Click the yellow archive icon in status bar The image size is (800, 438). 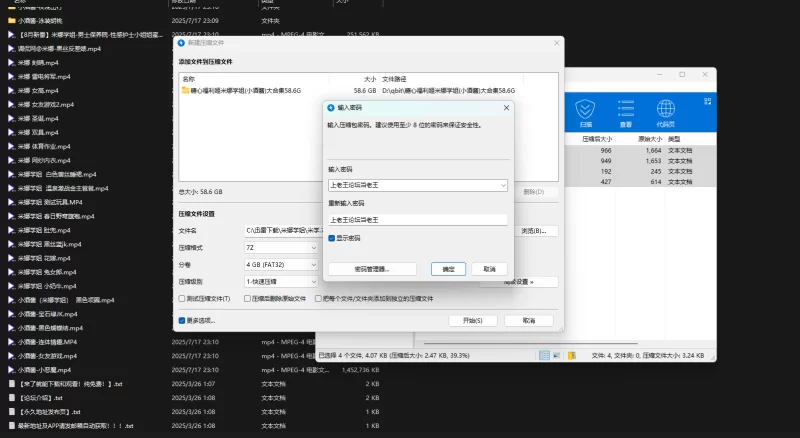[572, 355]
